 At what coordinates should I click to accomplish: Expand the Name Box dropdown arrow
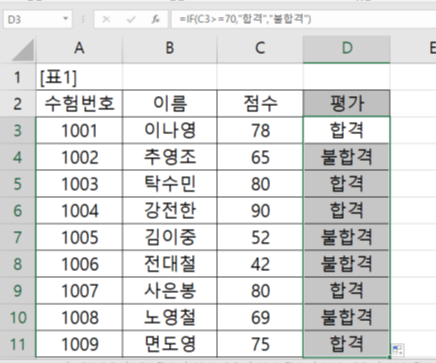coord(66,19)
